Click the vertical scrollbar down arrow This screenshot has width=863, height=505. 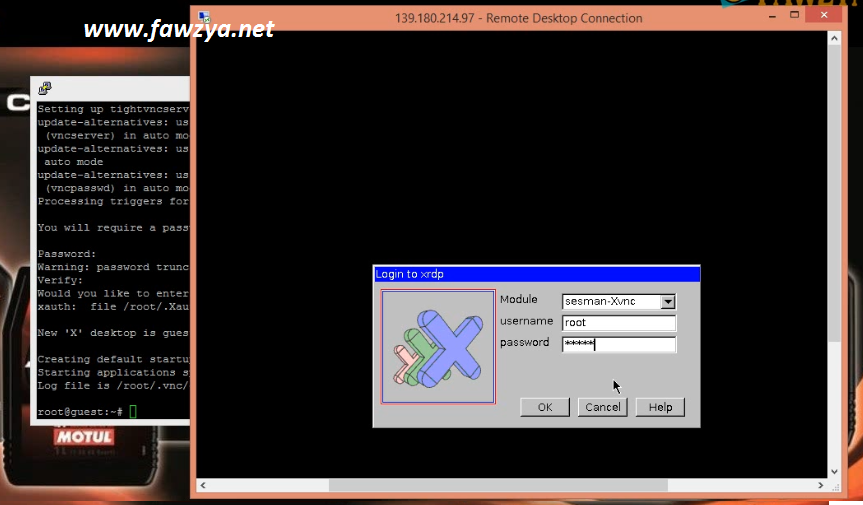(835, 470)
